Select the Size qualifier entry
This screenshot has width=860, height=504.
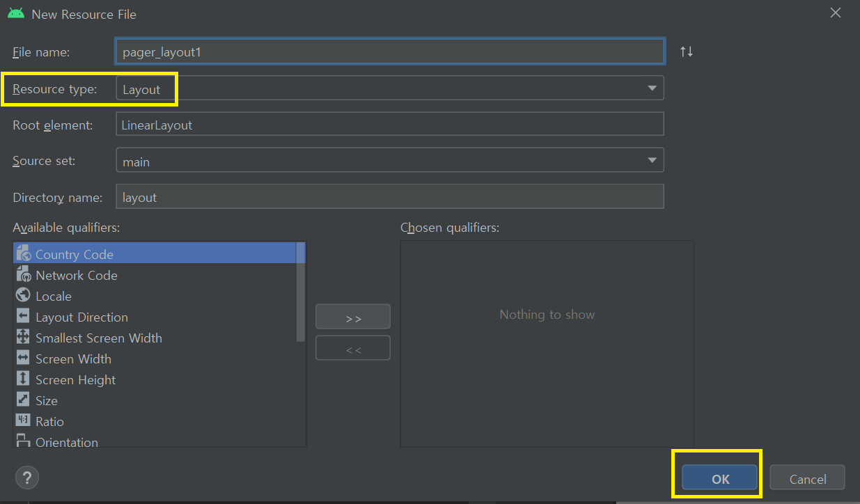point(47,401)
